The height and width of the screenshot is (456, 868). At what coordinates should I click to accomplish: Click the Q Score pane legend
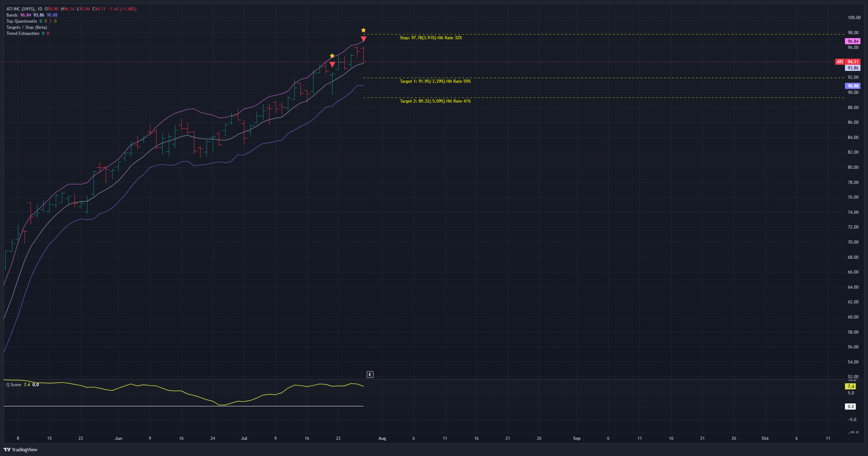click(14, 385)
